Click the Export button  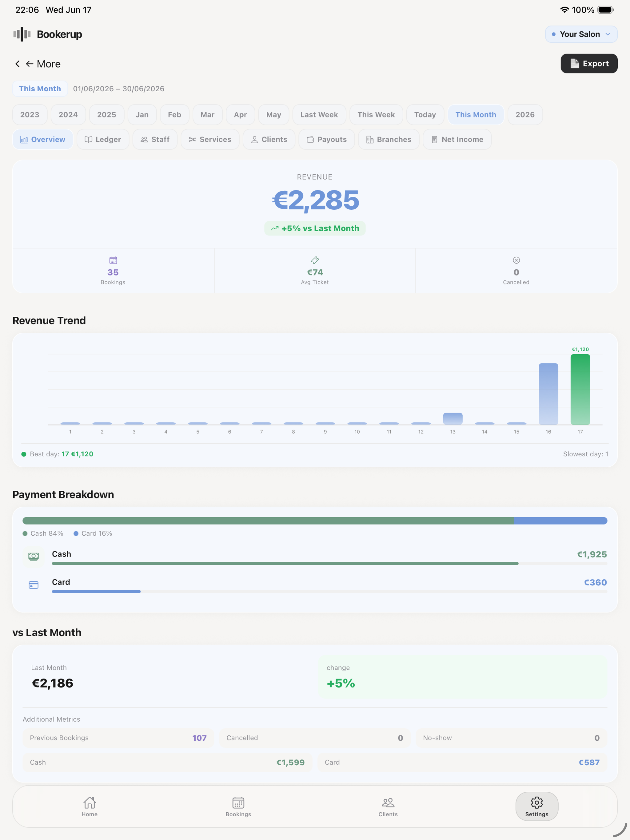click(x=589, y=63)
